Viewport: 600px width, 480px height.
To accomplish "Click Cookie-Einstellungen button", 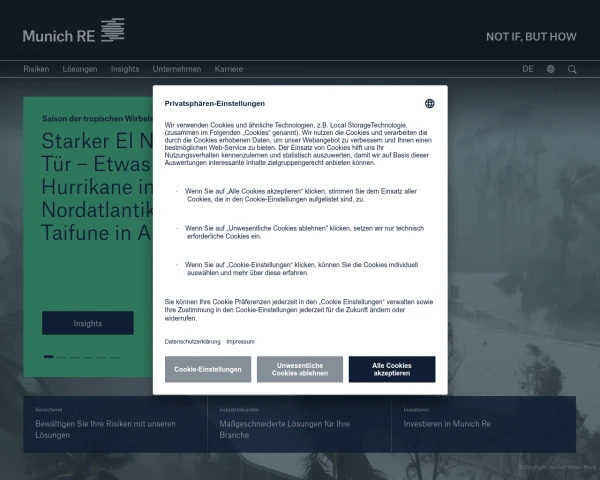I will click(x=208, y=369).
